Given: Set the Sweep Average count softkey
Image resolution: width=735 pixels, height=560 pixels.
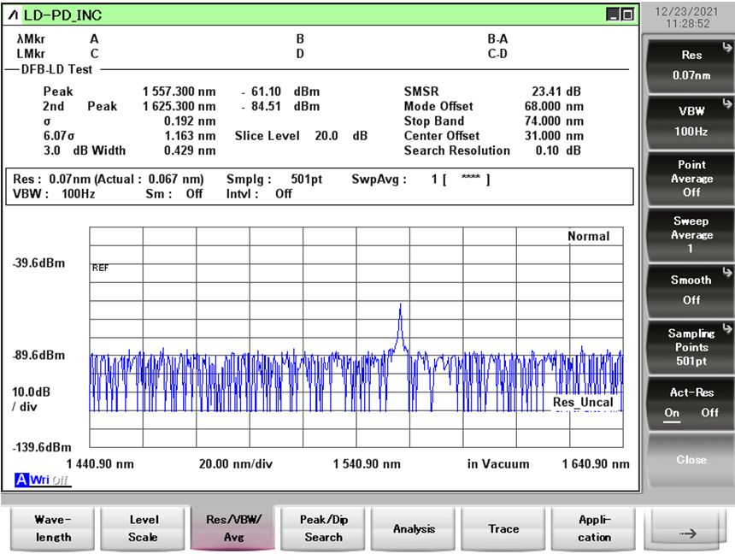Looking at the screenshot, I should 691,234.
